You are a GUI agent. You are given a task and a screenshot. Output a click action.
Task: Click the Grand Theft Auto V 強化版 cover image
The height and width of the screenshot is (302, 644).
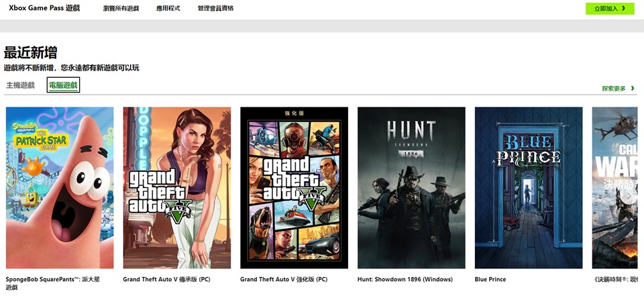coord(294,188)
